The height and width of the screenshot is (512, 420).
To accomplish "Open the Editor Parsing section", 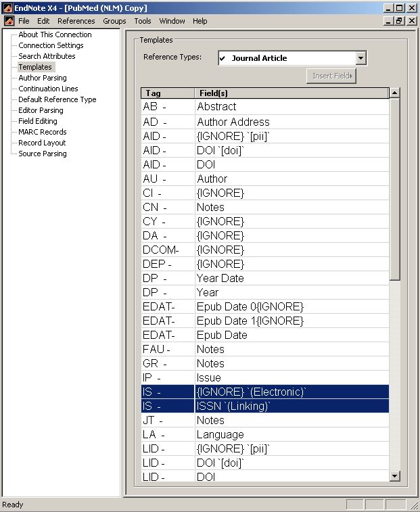I will pyautogui.click(x=41, y=110).
